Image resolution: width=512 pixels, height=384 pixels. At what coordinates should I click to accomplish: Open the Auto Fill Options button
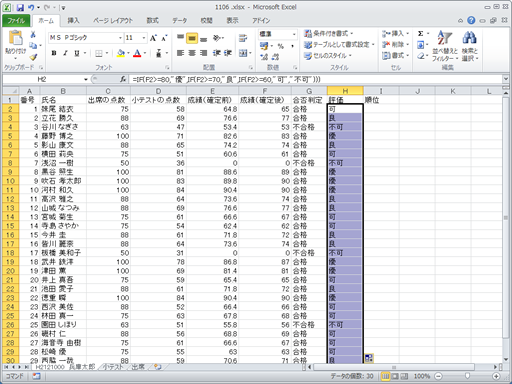click(369, 358)
